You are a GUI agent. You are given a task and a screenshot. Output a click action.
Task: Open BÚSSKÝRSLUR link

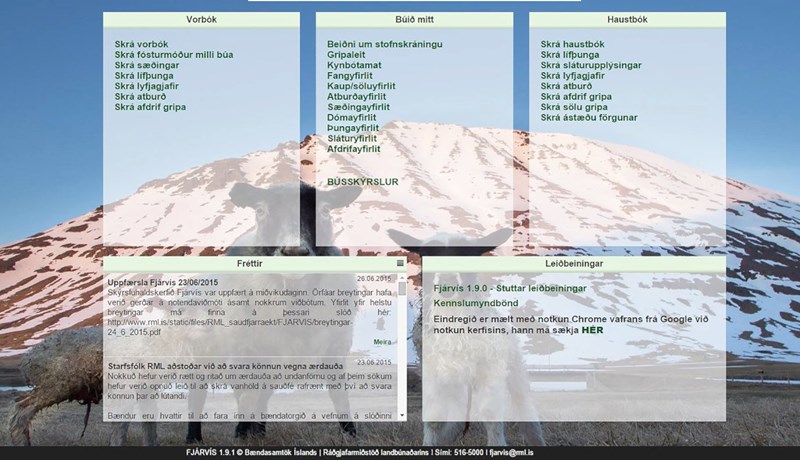[x=362, y=182]
